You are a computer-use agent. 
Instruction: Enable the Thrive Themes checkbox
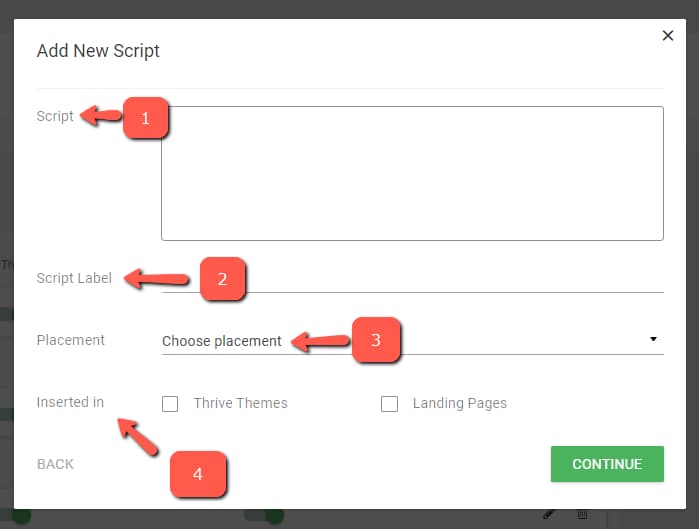coord(170,404)
